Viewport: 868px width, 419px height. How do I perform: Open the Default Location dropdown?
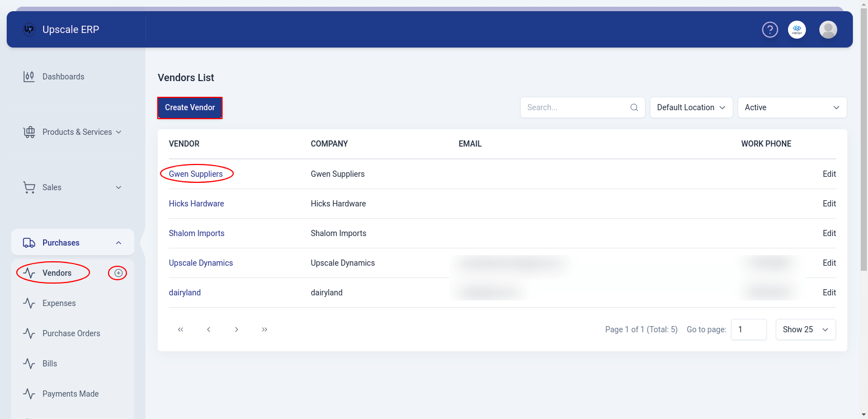click(691, 107)
